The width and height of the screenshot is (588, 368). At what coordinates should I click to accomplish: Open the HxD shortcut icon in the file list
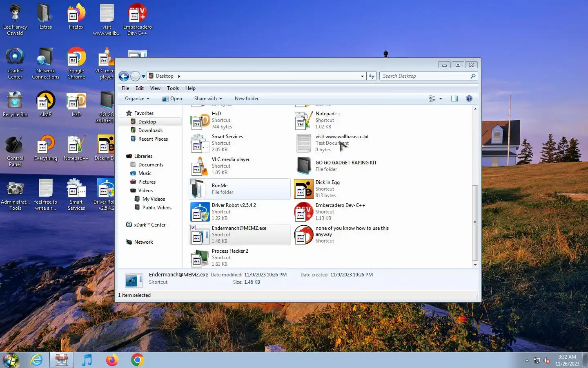(200, 121)
